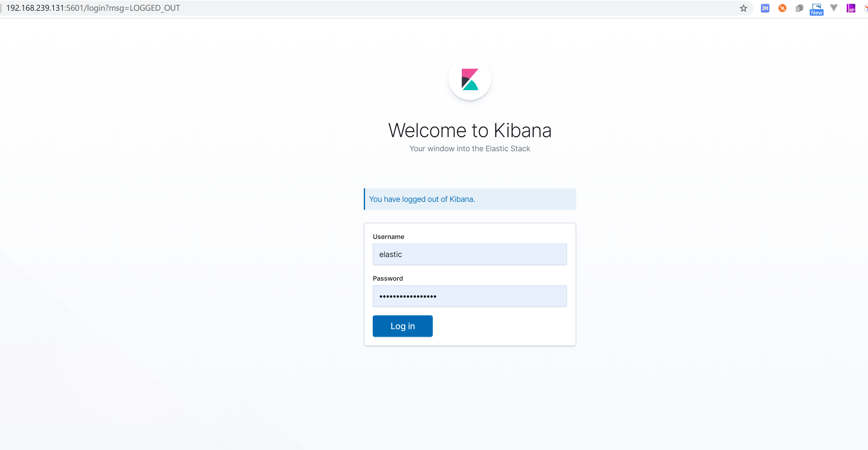Open the Vue devtools extension icon

[834, 8]
